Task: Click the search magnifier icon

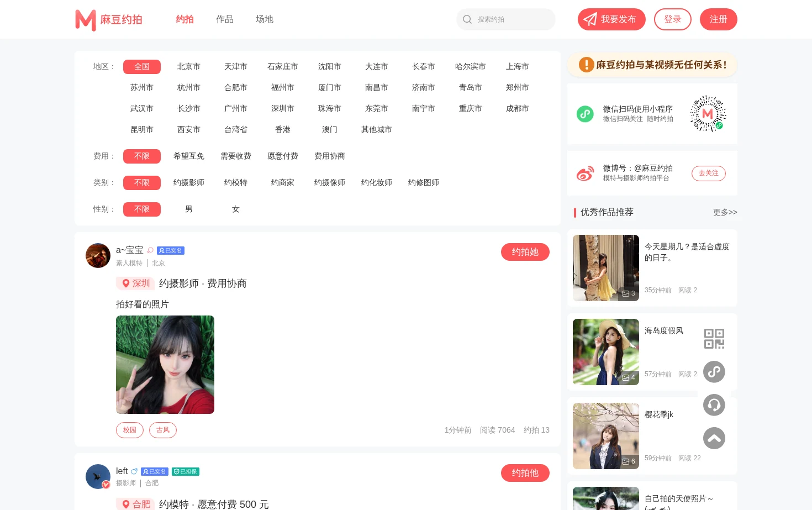Action: click(x=467, y=19)
